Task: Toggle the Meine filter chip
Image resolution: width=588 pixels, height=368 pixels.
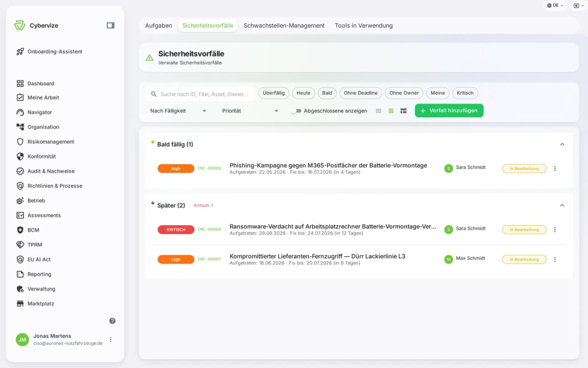Action: tap(438, 93)
